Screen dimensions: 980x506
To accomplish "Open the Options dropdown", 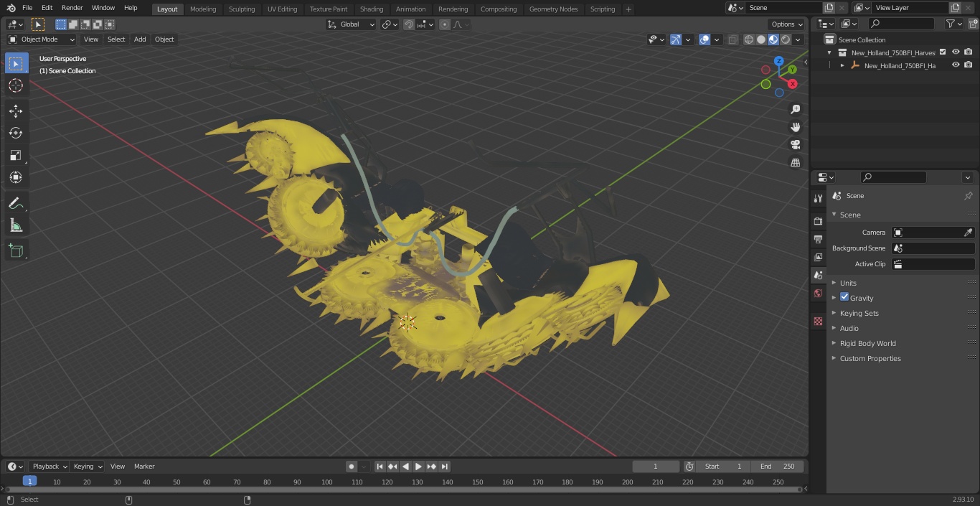I will tap(786, 24).
